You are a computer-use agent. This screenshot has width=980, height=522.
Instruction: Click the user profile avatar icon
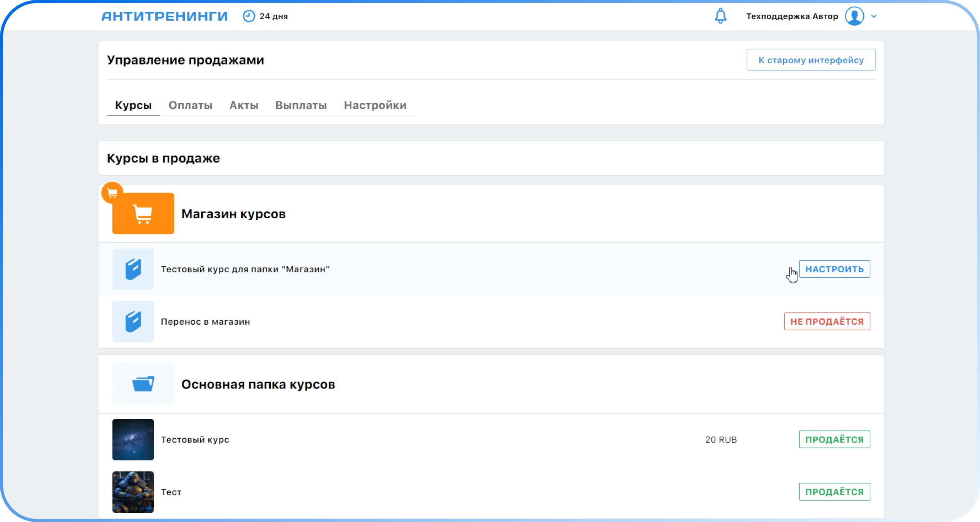tap(854, 16)
